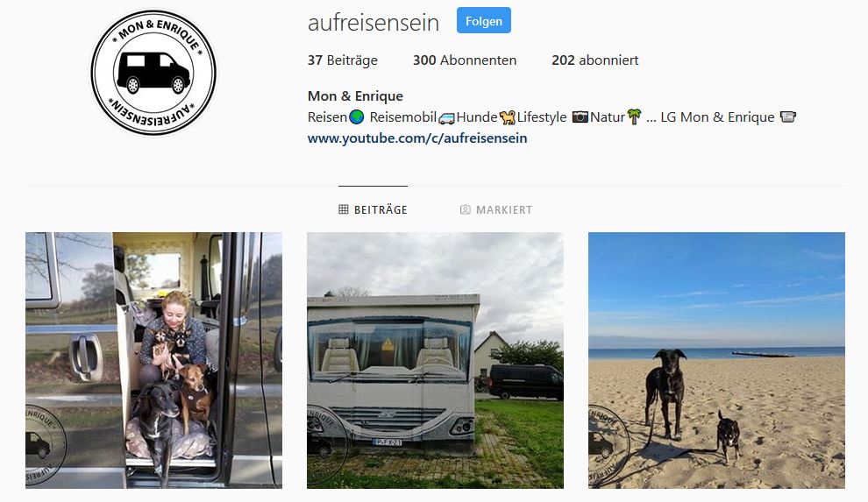Image resolution: width=868 pixels, height=502 pixels.
Task: Open the 202 abonniert list
Action: coord(595,60)
